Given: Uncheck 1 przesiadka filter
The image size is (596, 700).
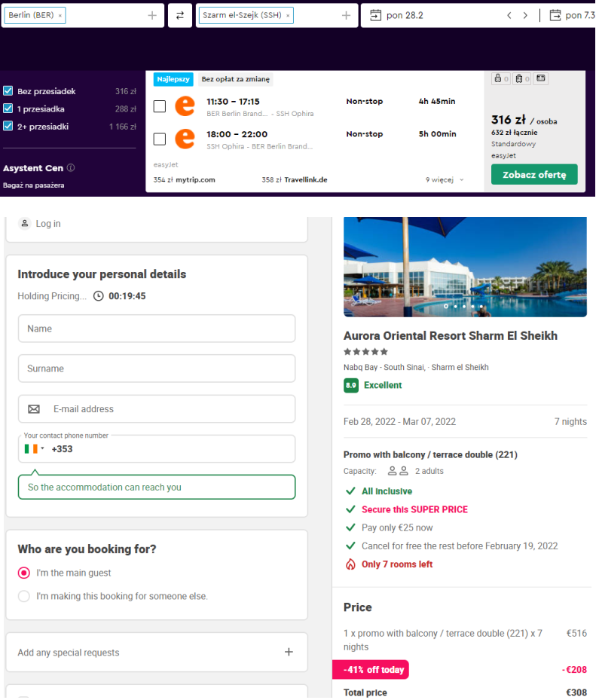Looking at the screenshot, I should [8, 109].
